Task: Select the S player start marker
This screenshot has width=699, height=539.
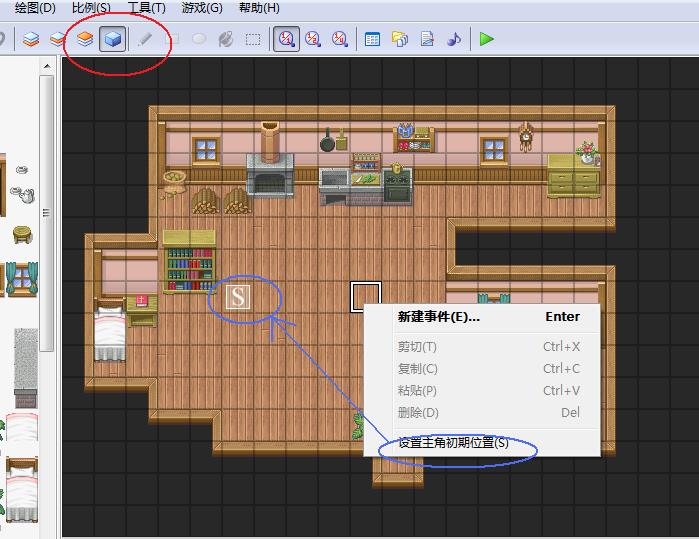Action: point(238,296)
